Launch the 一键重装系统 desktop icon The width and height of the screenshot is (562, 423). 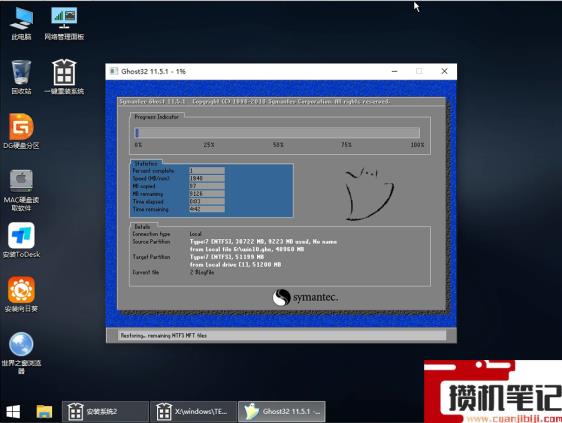point(64,77)
